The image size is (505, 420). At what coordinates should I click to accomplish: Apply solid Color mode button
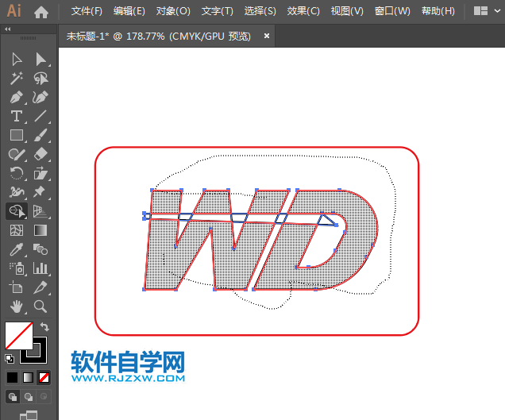coord(12,377)
